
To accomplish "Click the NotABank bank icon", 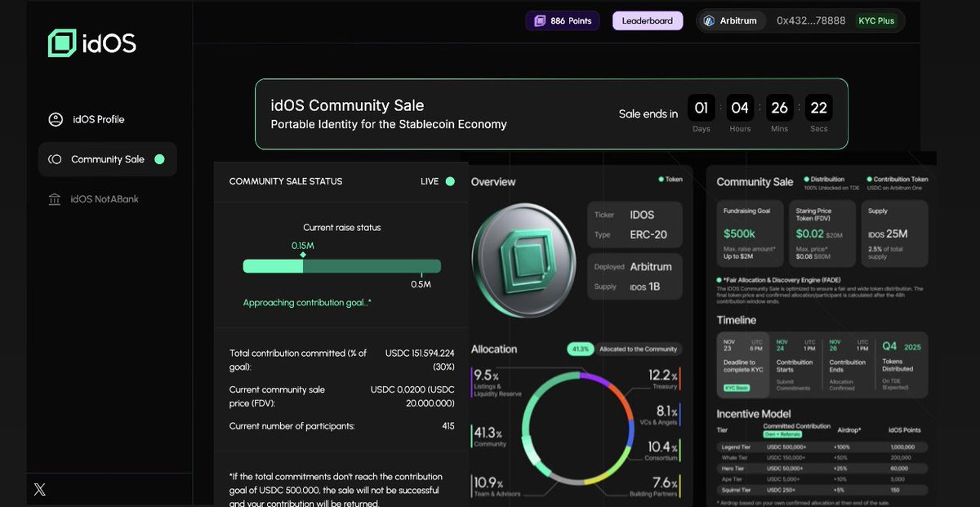I will pyautogui.click(x=55, y=199).
